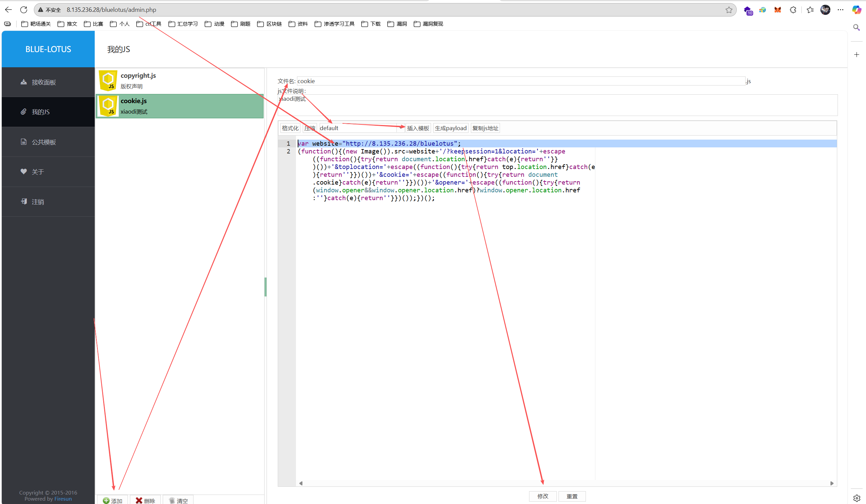
Task: Click the Firesun footer link
Action: tap(63, 499)
